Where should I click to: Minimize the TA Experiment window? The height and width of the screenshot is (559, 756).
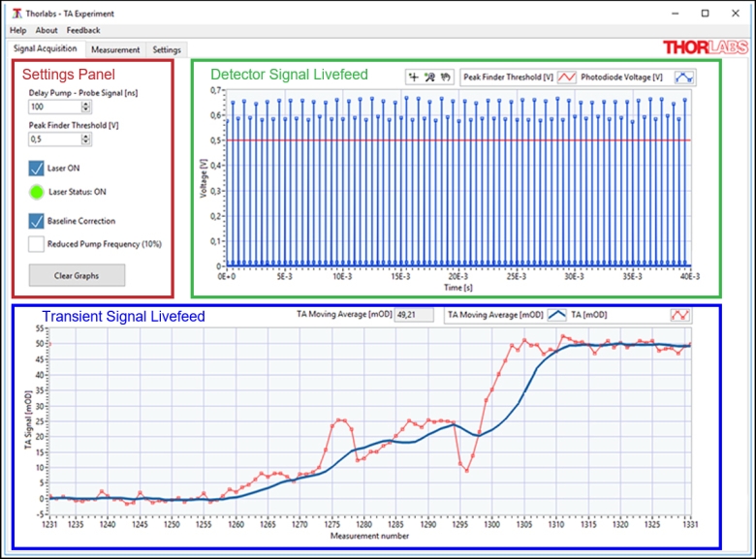pyautogui.click(x=675, y=14)
